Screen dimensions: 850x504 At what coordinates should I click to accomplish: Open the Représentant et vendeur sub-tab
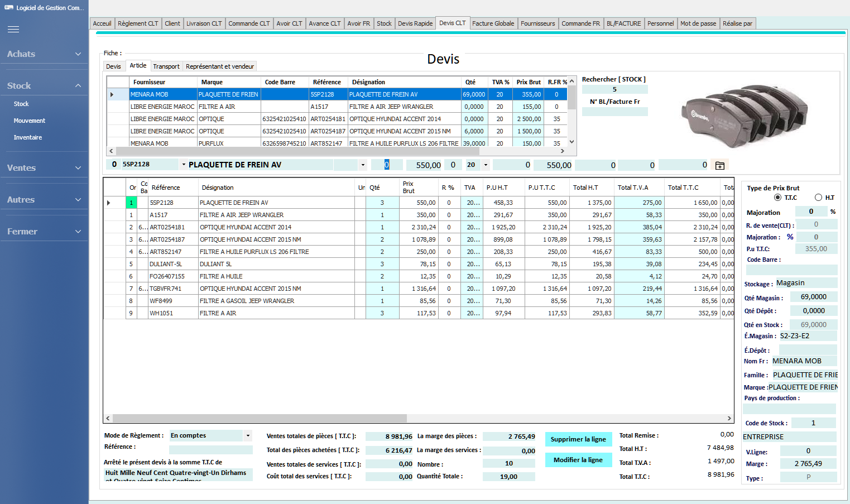pyautogui.click(x=220, y=66)
